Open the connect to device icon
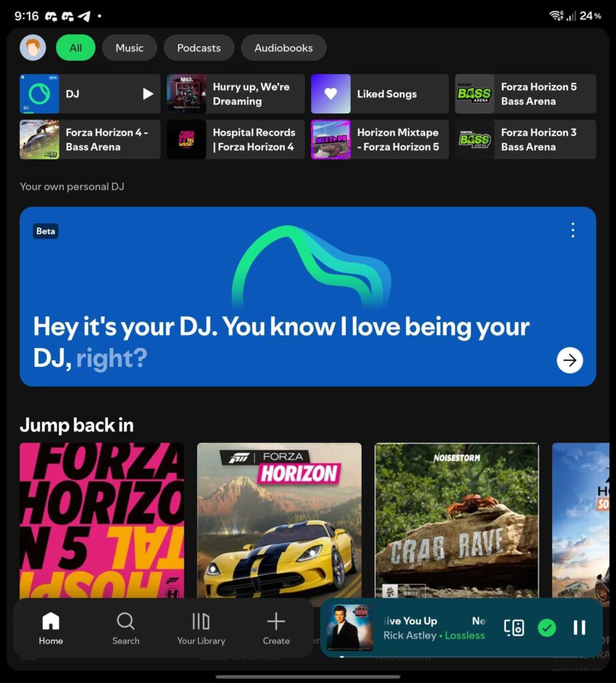 (x=514, y=628)
